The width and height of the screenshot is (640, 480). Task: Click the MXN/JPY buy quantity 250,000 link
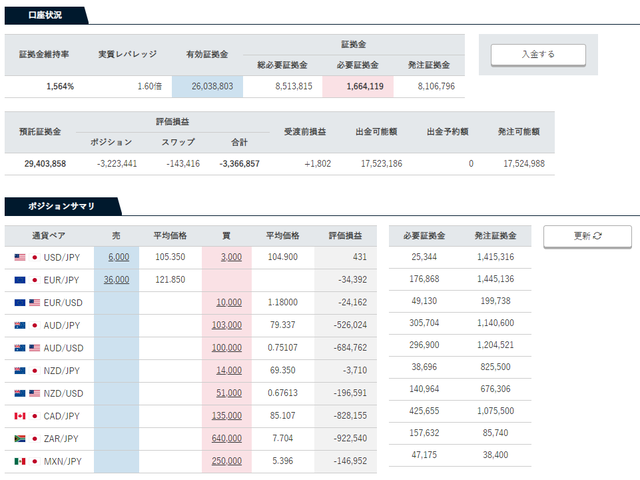click(227, 461)
